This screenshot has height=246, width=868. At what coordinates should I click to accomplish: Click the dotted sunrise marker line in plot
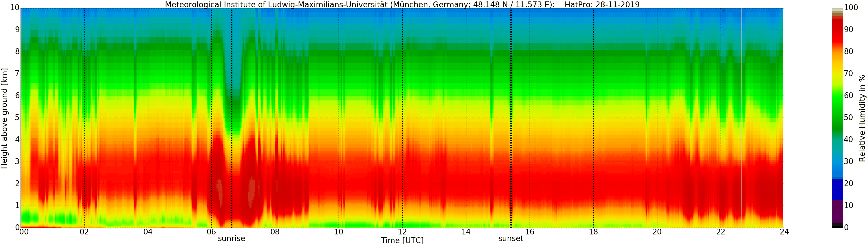(232, 118)
